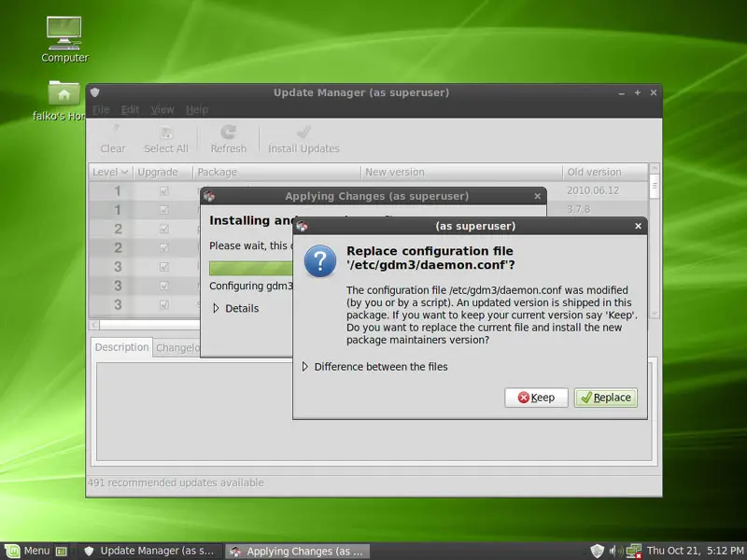Toggle the upgrade checkbox in the first row
This screenshot has height=560, width=747.
[164, 191]
